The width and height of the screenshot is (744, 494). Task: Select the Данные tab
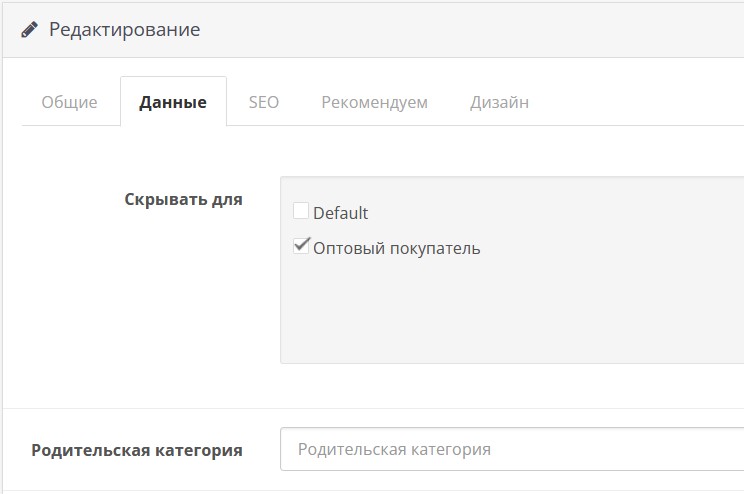click(173, 102)
